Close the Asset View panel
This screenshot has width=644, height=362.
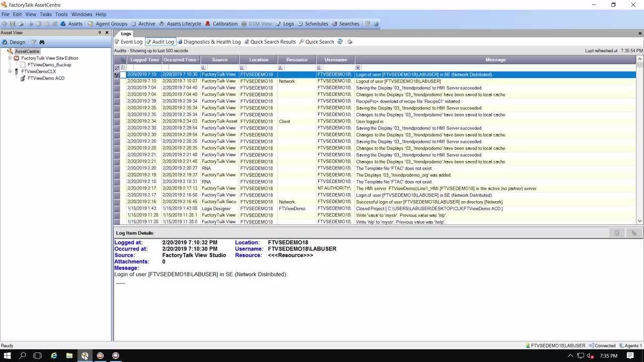point(107,33)
